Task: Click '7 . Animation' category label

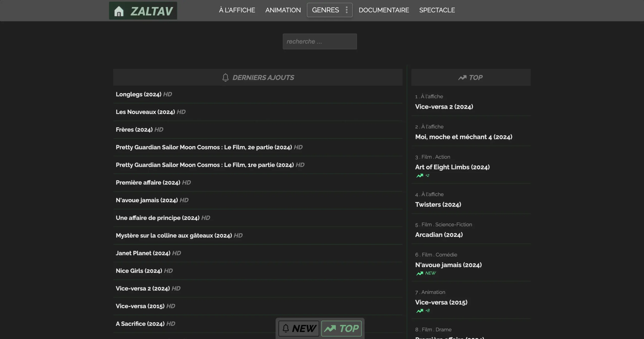Action: pyautogui.click(x=430, y=292)
